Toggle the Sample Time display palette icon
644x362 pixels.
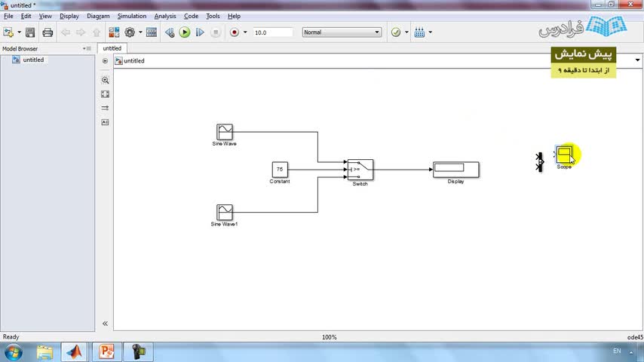pos(105,108)
